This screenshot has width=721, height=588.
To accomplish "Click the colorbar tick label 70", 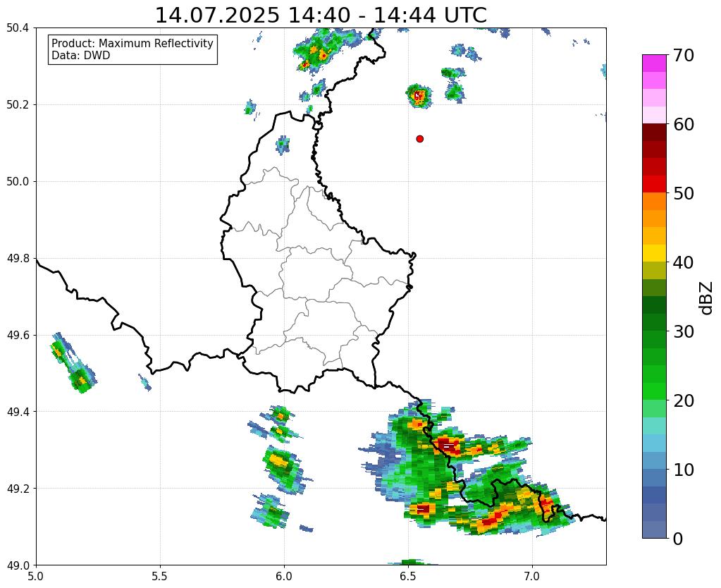I will pos(683,55).
